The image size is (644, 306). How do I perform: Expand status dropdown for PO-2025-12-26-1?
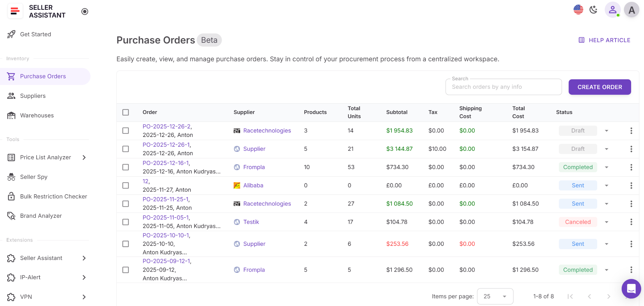pyautogui.click(x=607, y=149)
